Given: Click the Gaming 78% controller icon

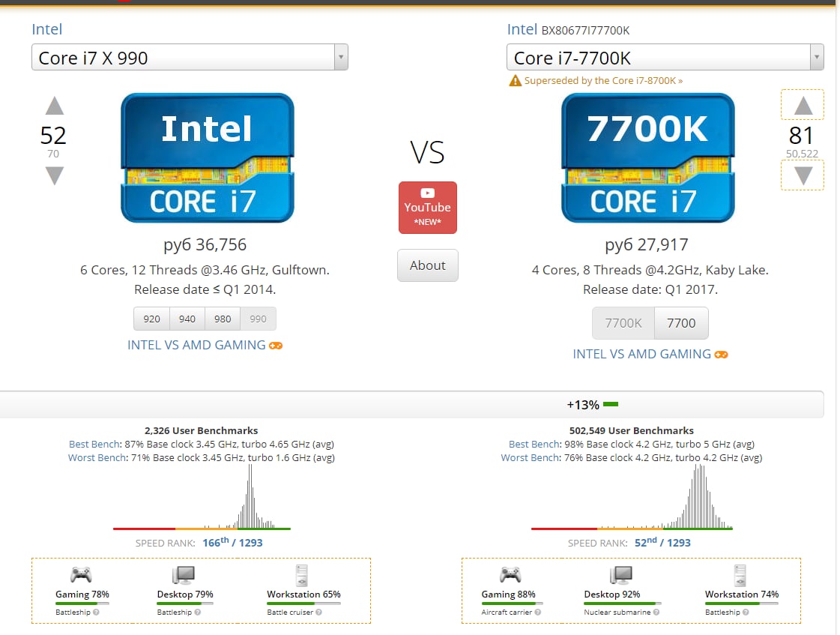Looking at the screenshot, I should [81, 575].
